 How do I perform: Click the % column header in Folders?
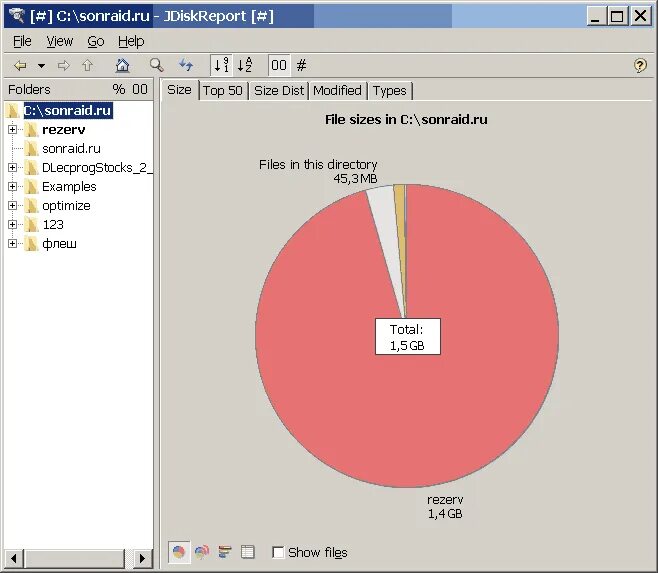tap(118, 89)
